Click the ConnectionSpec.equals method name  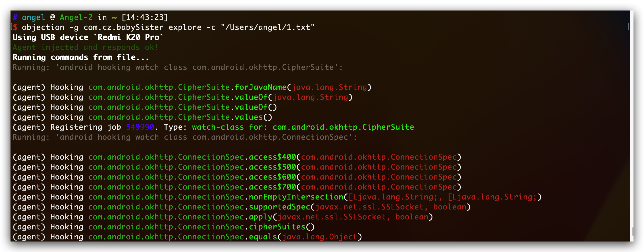pyautogui.click(x=263, y=237)
